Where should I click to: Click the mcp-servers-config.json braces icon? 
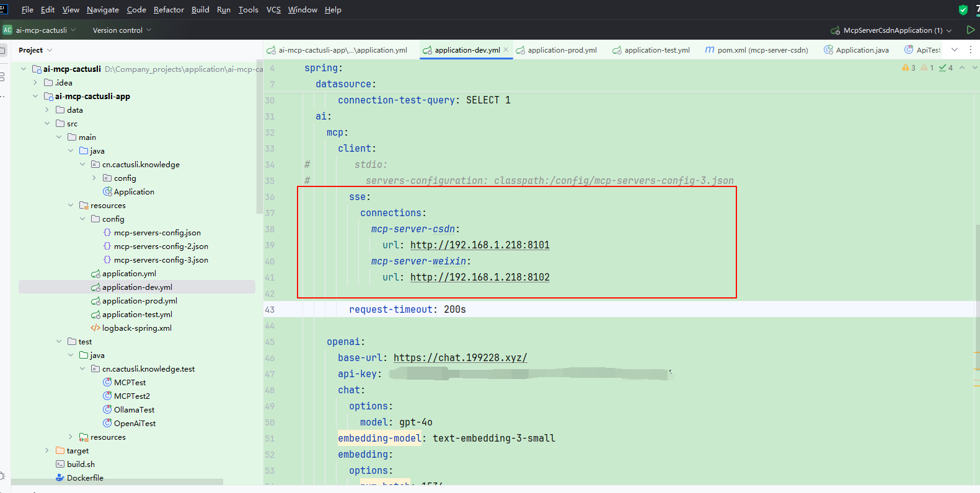click(x=107, y=232)
